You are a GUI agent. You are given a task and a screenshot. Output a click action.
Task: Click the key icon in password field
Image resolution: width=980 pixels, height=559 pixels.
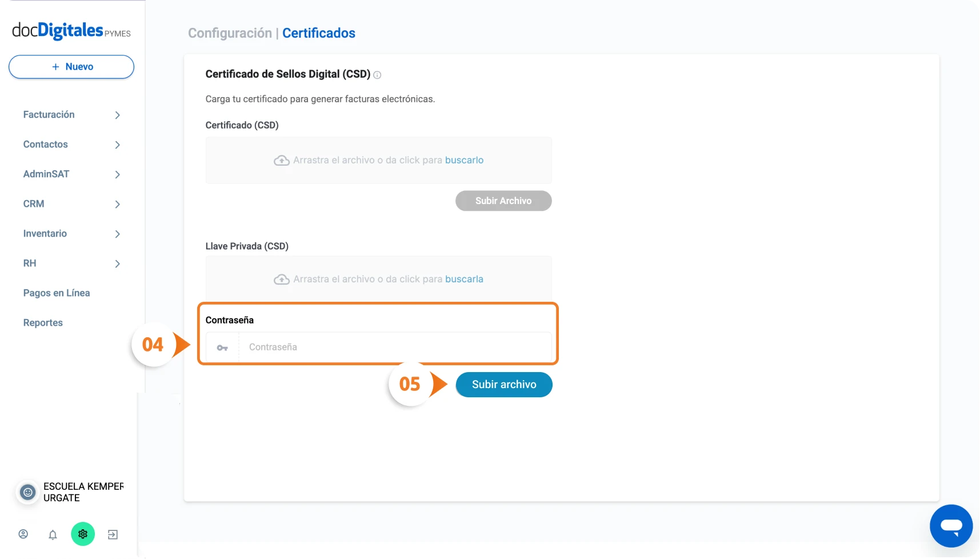(222, 348)
